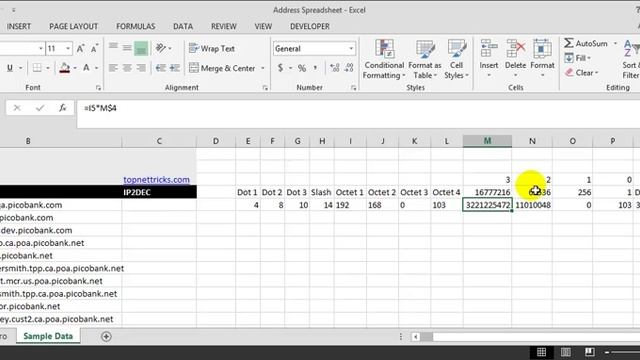Align text to the middle
Image resolution: width=640 pixels, height=360 pixels.
point(127,49)
